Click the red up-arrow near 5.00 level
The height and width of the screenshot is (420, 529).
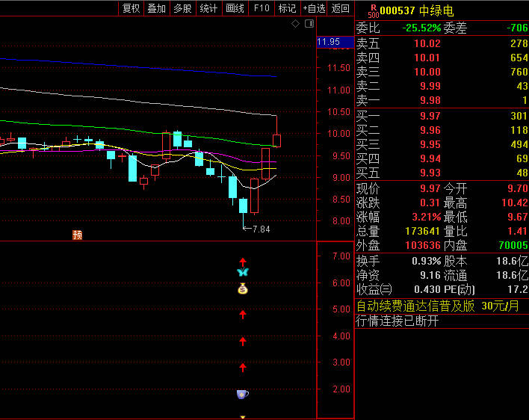click(243, 315)
